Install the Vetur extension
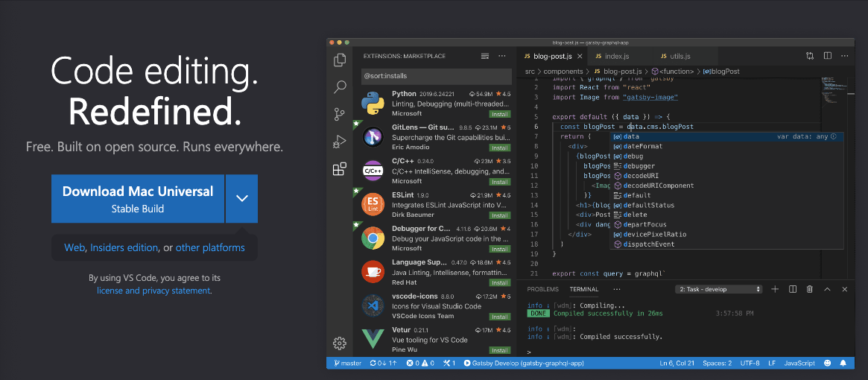 [499, 350]
